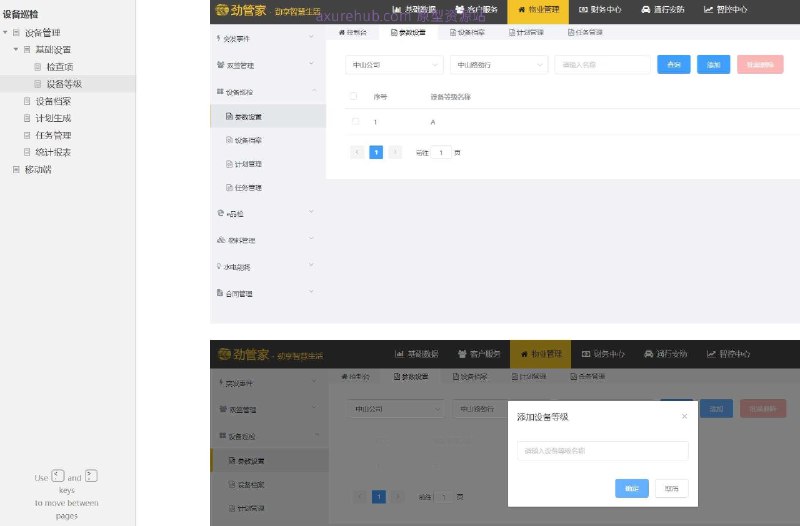Tick select-all header checkbox in upper table
This screenshot has width=800, height=526.
[354, 96]
